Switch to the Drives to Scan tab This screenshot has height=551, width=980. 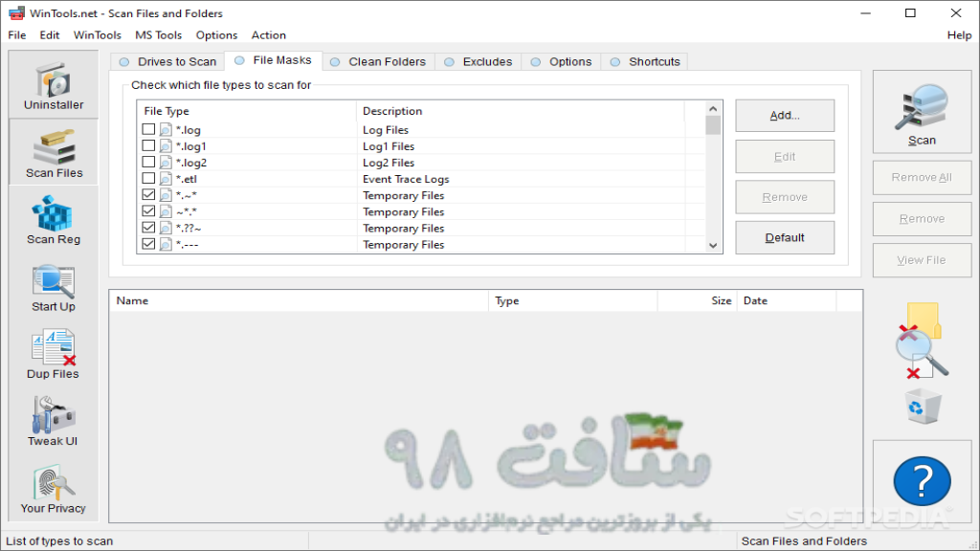[x=167, y=61]
